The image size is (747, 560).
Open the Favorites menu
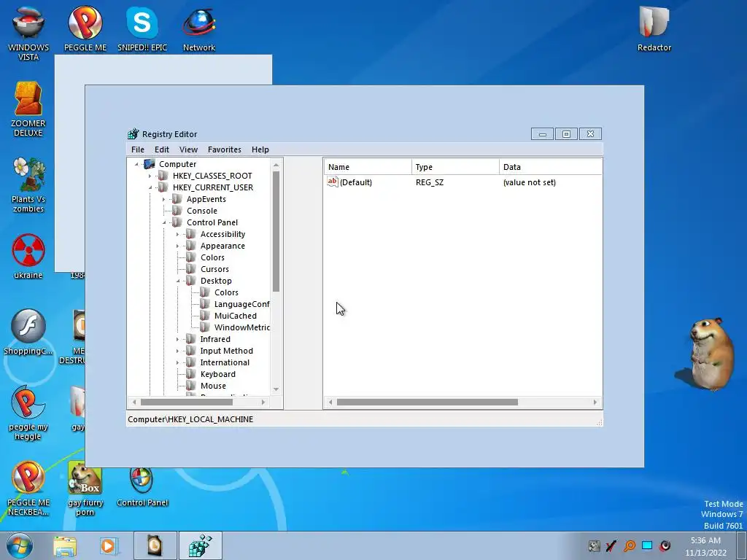click(225, 149)
